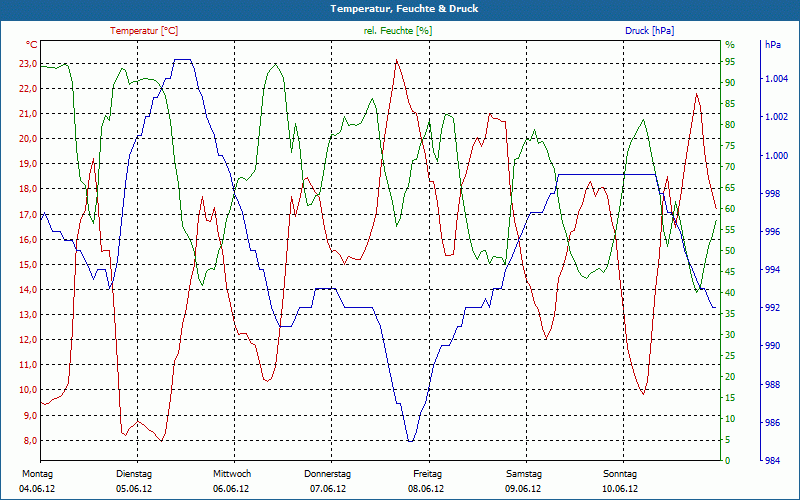The height and width of the screenshot is (500, 800).
Task: Click the 'Dienstag' day label
Action: click(x=134, y=474)
